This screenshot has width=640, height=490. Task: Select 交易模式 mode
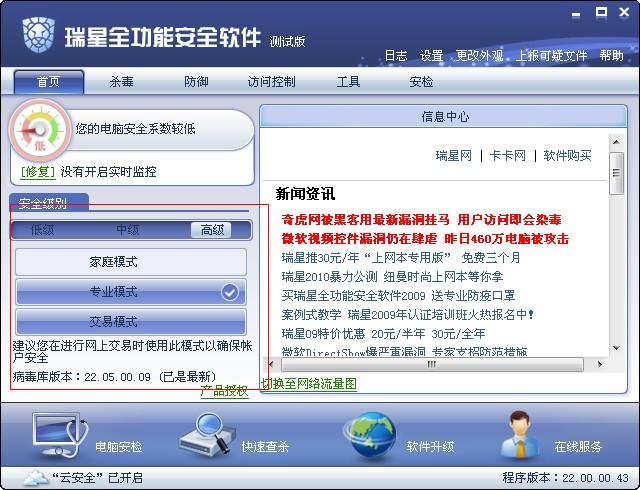coord(131,321)
